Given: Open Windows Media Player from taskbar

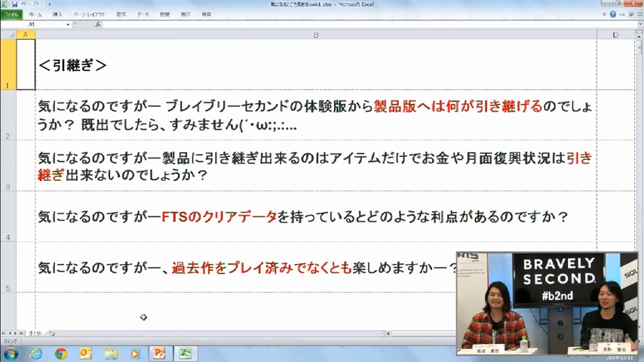Looking at the screenshot, I should tap(135, 354).
